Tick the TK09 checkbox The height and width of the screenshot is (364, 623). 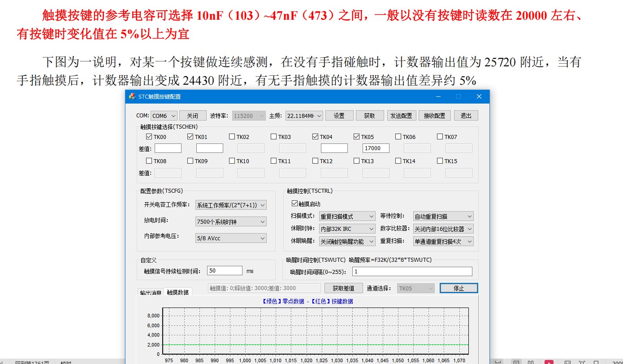point(190,161)
